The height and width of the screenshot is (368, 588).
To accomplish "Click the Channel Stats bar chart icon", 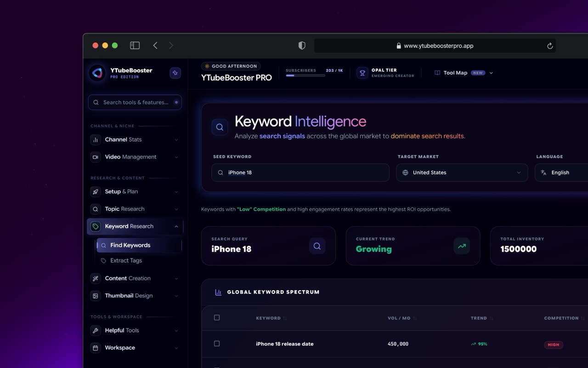I will (x=96, y=139).
